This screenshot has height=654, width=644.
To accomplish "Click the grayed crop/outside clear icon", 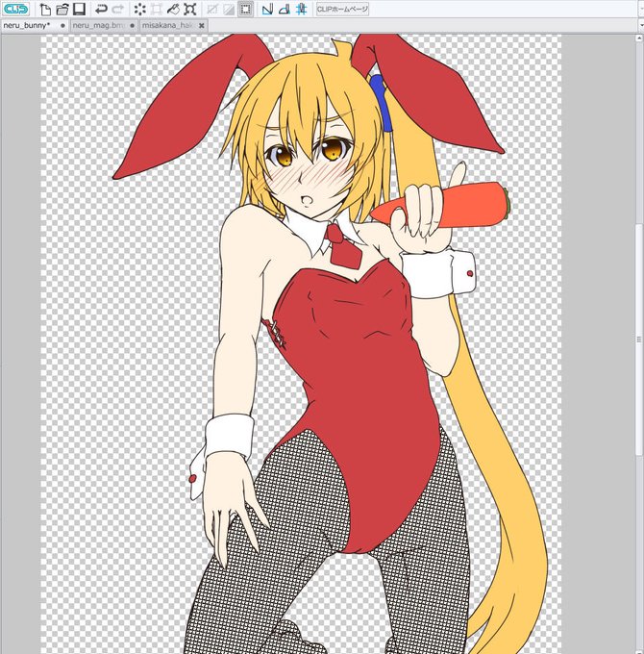I will coord(157,10).
